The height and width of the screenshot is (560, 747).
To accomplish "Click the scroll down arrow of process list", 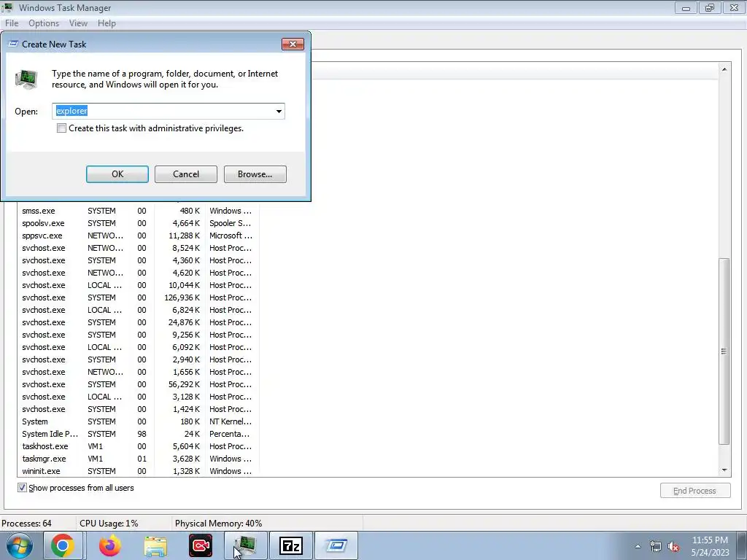I will coord(724,470).
